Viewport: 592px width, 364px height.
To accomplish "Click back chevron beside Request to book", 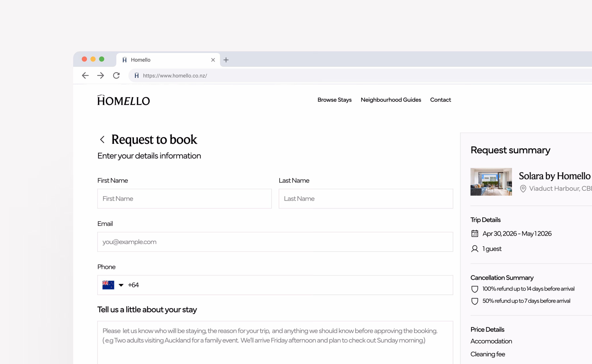I will point(102,139).
